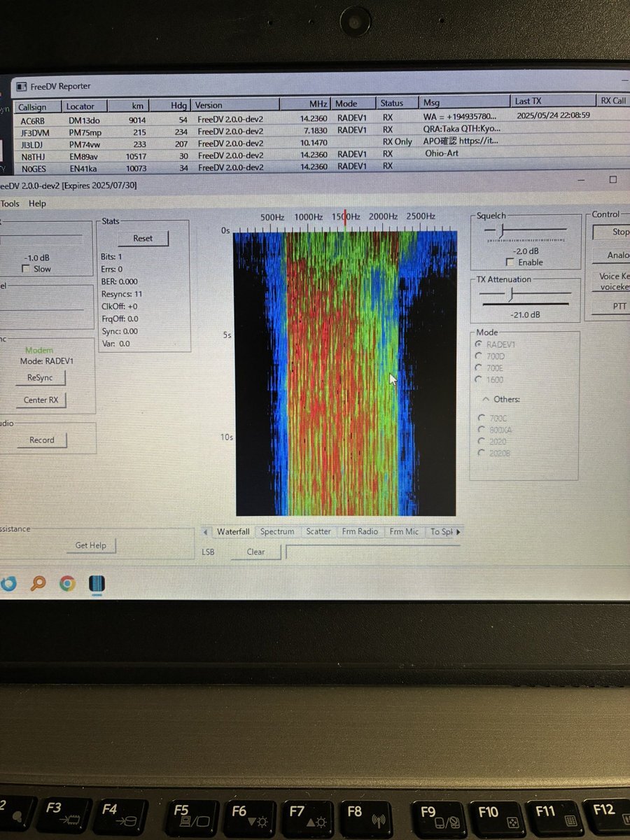The image size is (630, 840).
Task: Select the 800XA mode radio button
Action: point(482,430)
